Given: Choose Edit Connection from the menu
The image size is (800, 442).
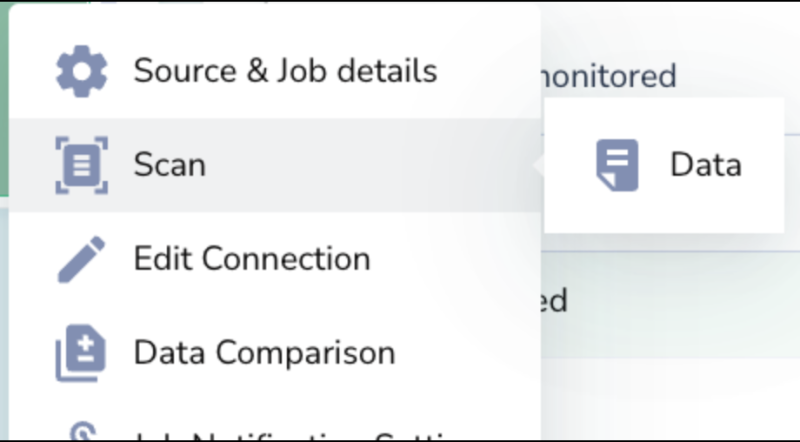Looking at the screenshot, I should point(252,259).
